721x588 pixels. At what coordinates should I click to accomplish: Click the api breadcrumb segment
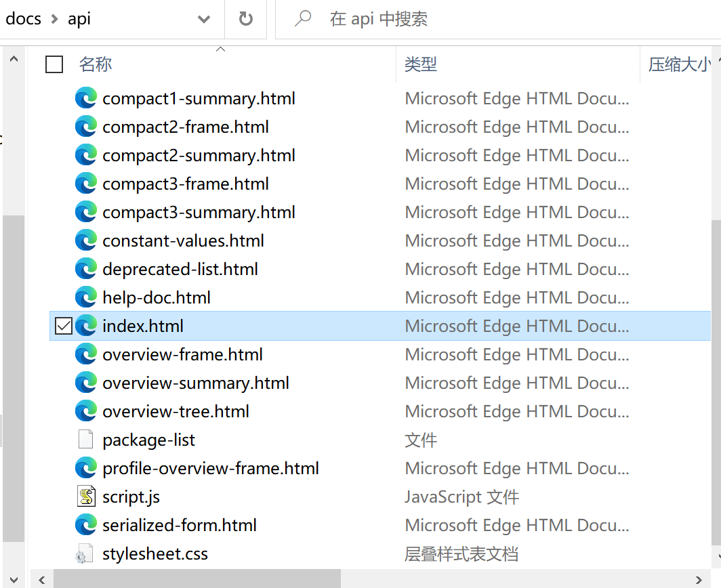point(79,19)
